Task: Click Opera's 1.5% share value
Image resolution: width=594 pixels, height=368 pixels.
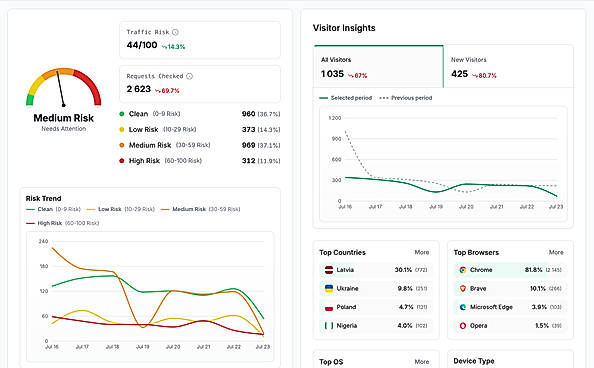Action: pyautogui.click(x=542, y=326)
